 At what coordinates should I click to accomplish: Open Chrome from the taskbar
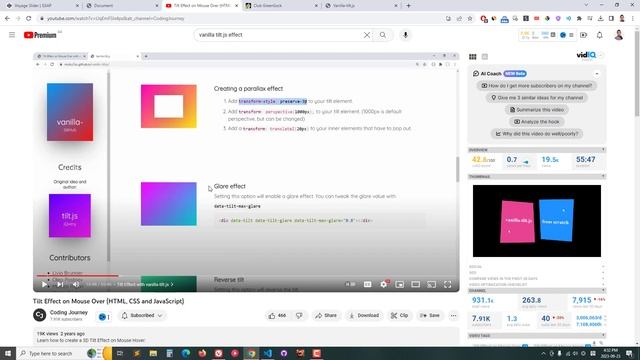point(251,353)
